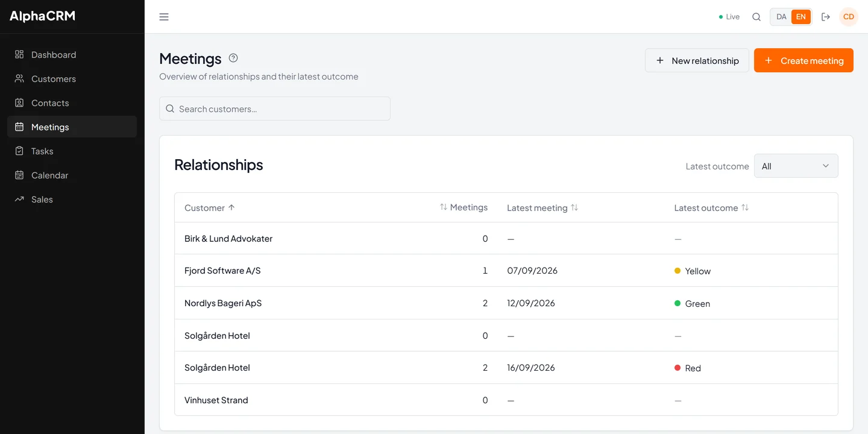This screenshot has width=868, height=434.
Task: Select Meetings in the sidebar
Action: pyautogui.click(x=72, y=127)
